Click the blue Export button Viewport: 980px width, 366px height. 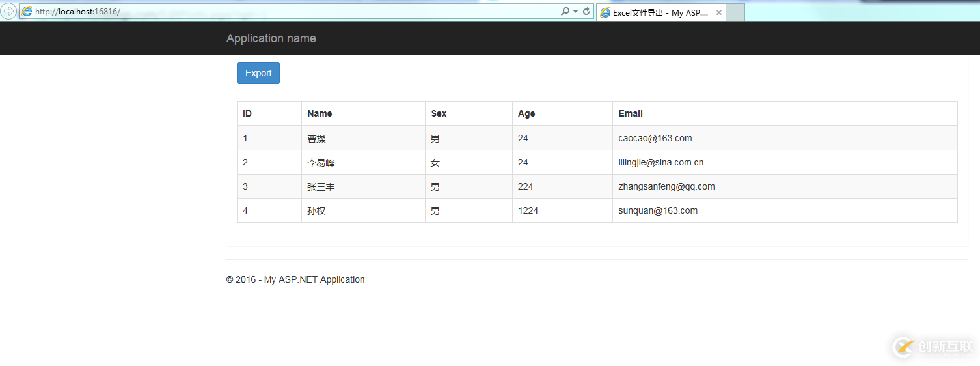point(258,73)
